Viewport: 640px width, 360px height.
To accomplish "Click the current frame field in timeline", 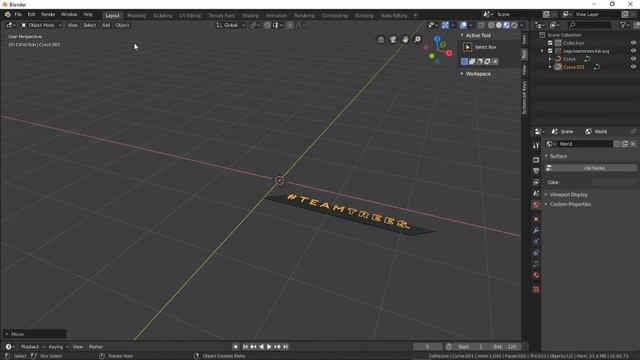I will (427, 347).
